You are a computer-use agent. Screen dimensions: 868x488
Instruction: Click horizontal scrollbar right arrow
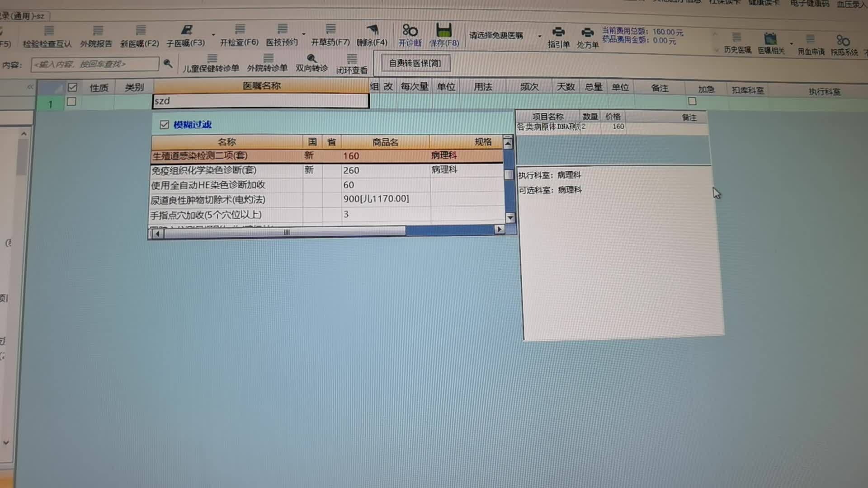click(499, 230)
